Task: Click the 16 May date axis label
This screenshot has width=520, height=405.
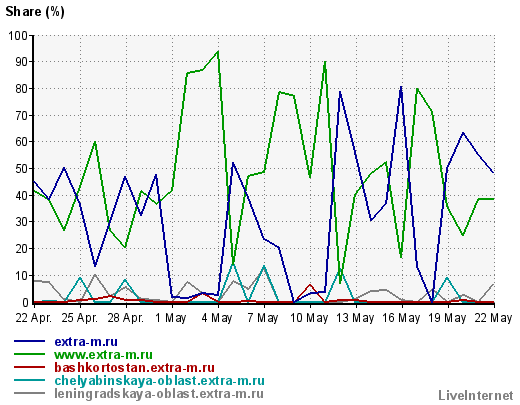Action: (401, 318)
